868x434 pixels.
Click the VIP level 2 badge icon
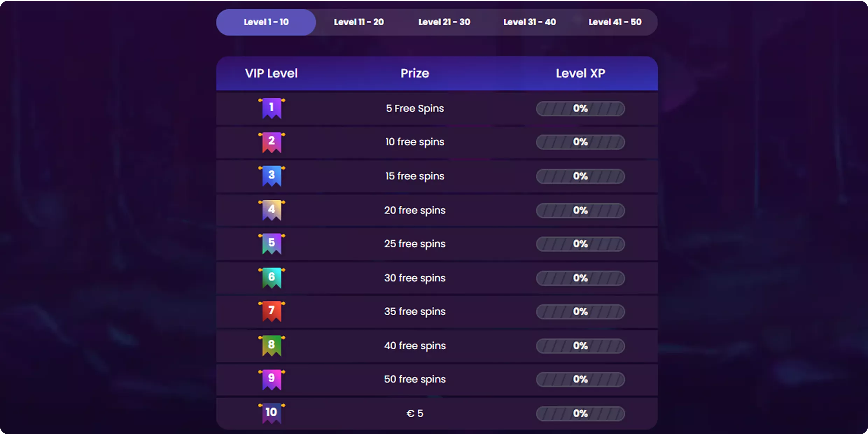tap(272, 142)
